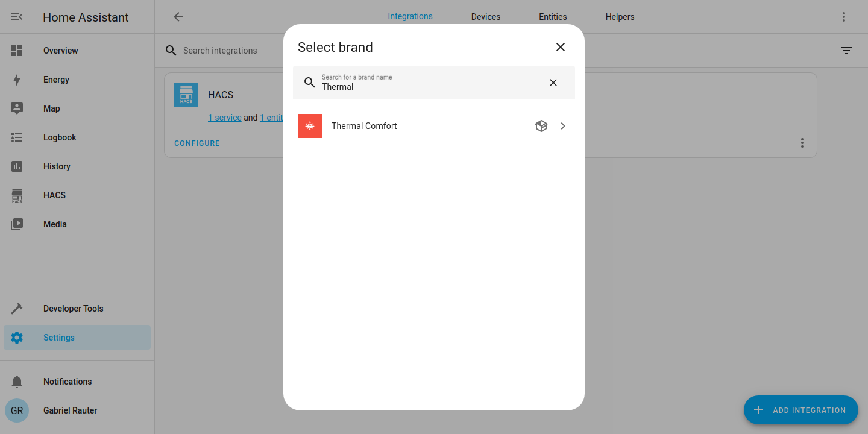Click the HACS integration logo
Viewport: 868px width, 434px height.
(x=186, y=95)
